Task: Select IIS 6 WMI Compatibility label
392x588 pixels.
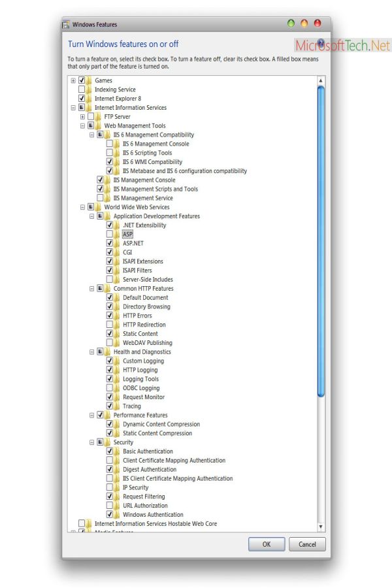Action: 152,161
